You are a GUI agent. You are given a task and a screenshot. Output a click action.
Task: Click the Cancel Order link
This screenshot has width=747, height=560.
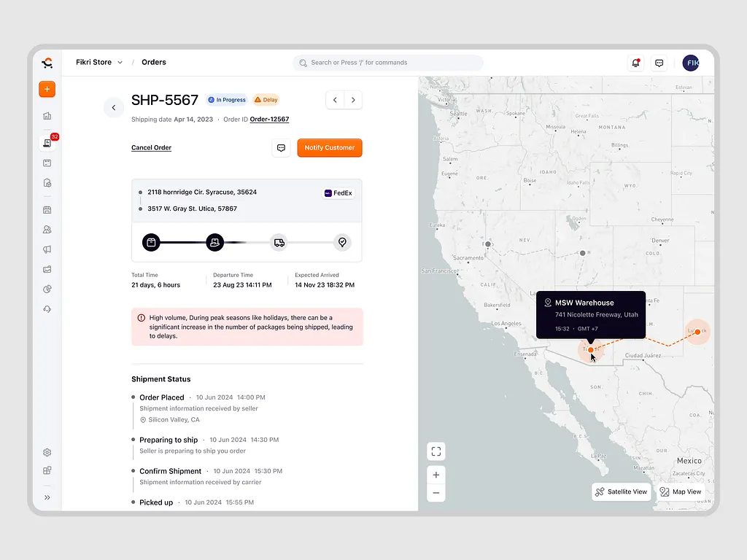pos(151,148)
